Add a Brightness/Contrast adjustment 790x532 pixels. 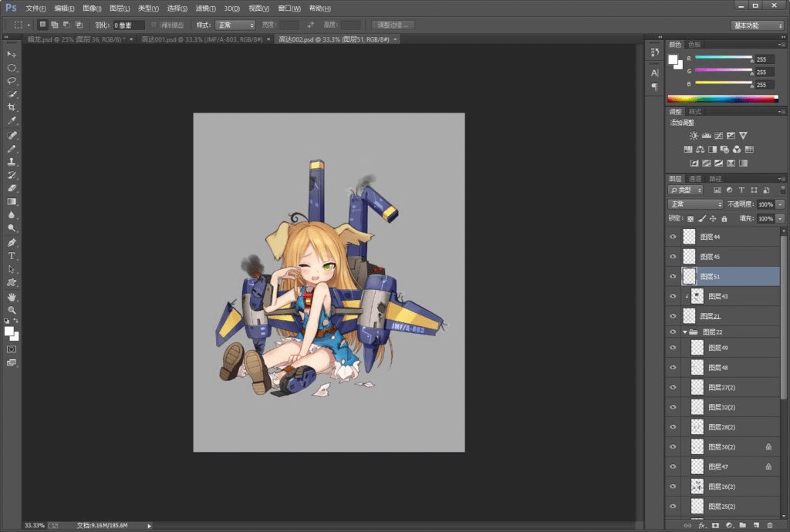694,136
